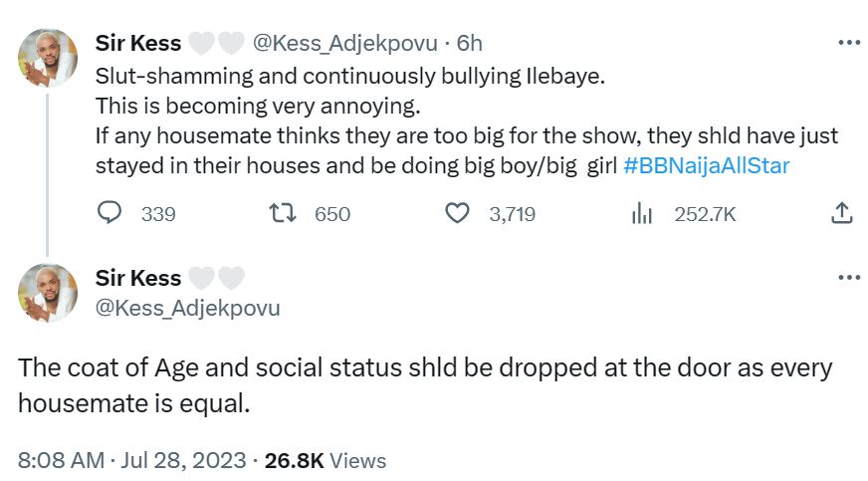This screenshot has height=481, width=868.
Task: Click the 8:08 AM · Jul 28, 2023 timestamp
Action: tap(132, 460)
